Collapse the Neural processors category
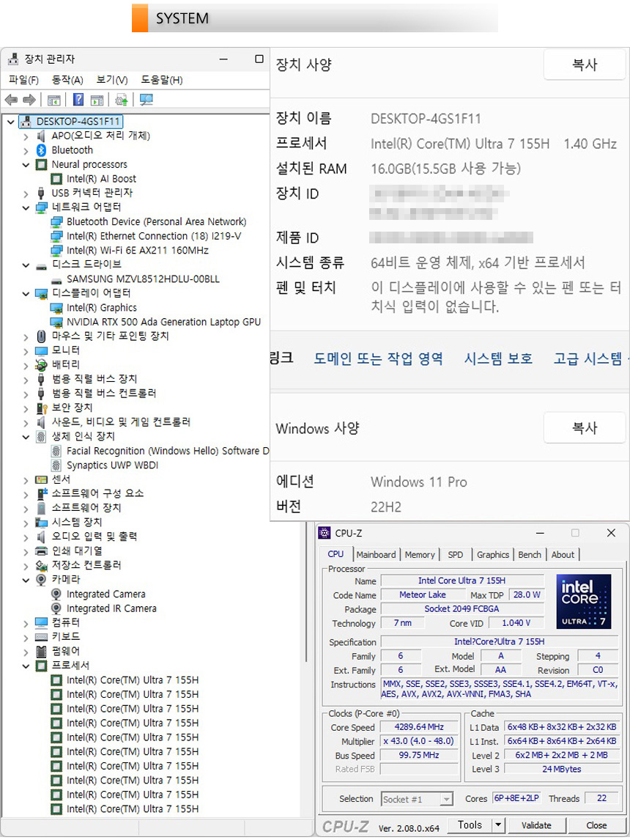This screenshot has width=630, height=840. point(26,164)
